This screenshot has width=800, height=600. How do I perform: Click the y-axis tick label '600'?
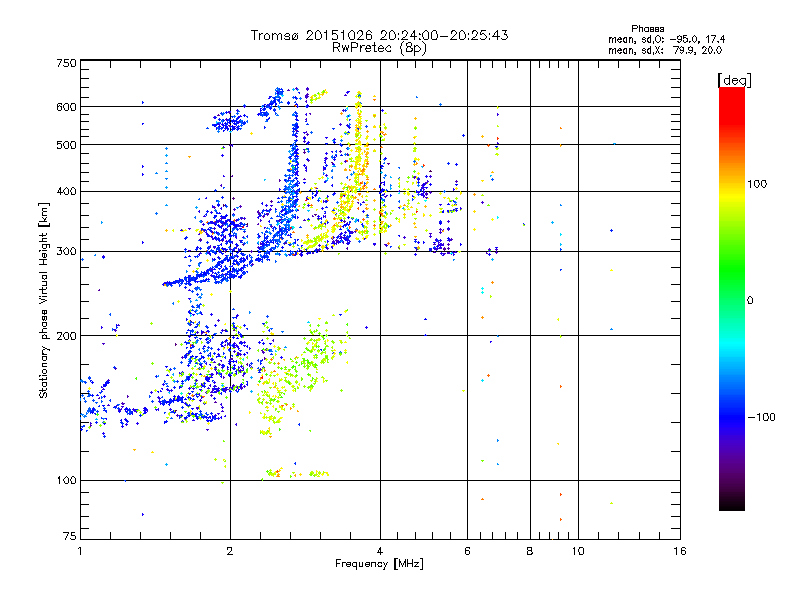pos(66,107)
